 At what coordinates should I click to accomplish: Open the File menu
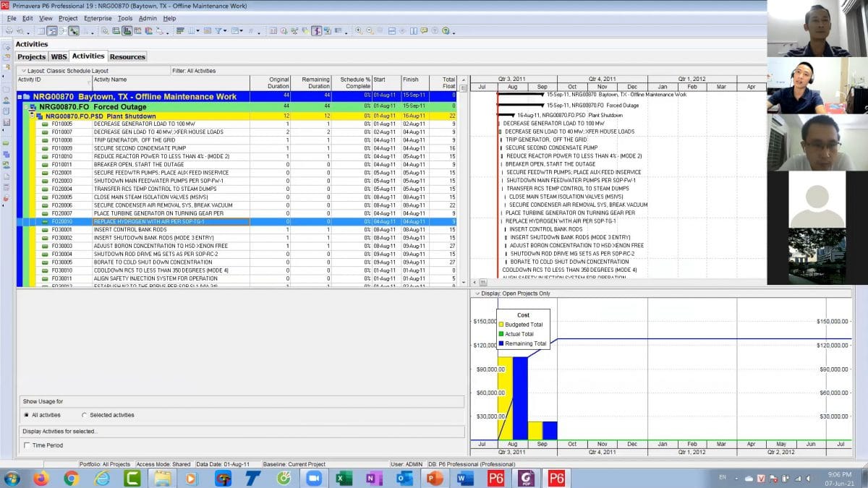12,18
